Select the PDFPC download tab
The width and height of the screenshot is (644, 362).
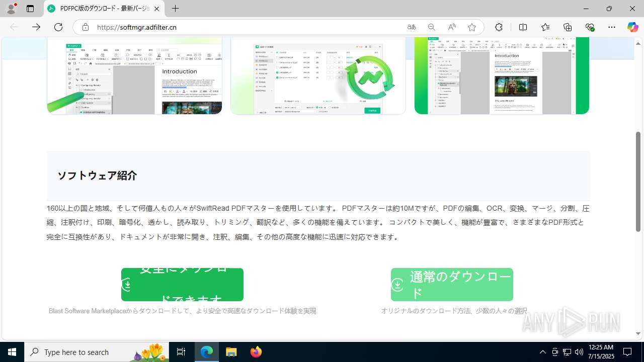click(104, 9)
